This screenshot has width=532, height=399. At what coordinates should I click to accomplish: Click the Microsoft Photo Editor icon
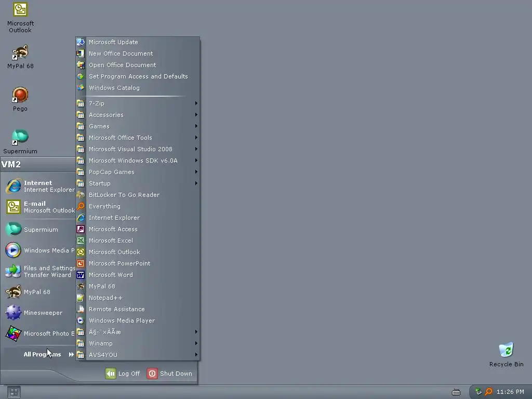tap(13, 334)
